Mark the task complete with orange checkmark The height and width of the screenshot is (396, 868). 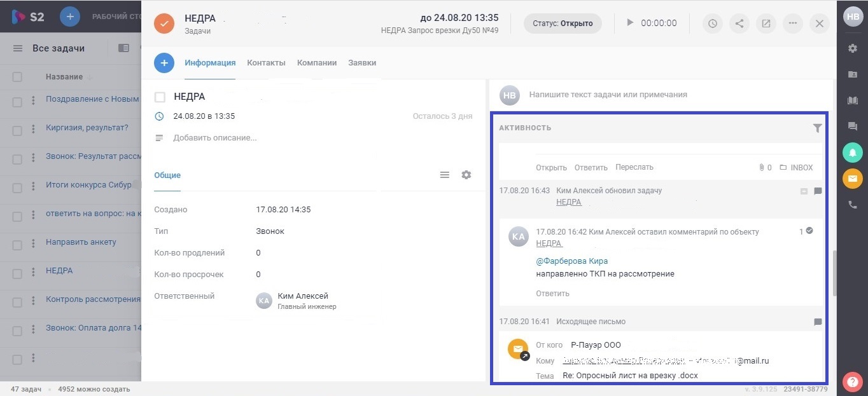(164, 24)
